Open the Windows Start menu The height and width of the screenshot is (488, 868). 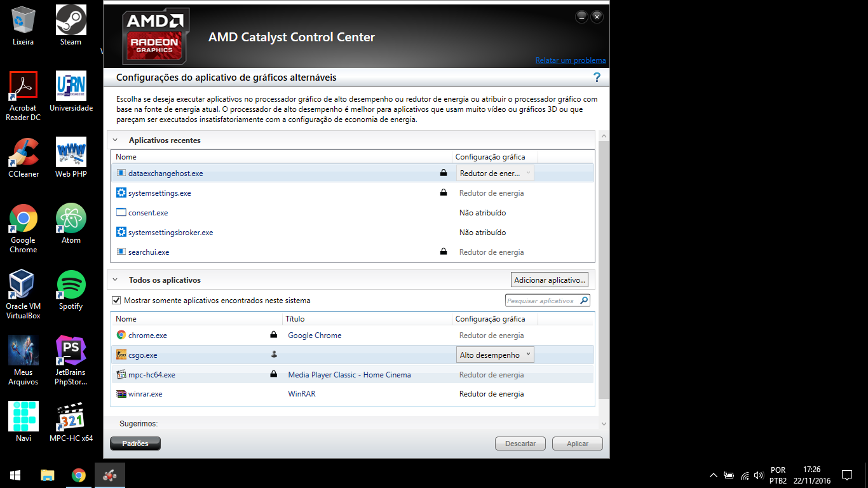[15, 475]
